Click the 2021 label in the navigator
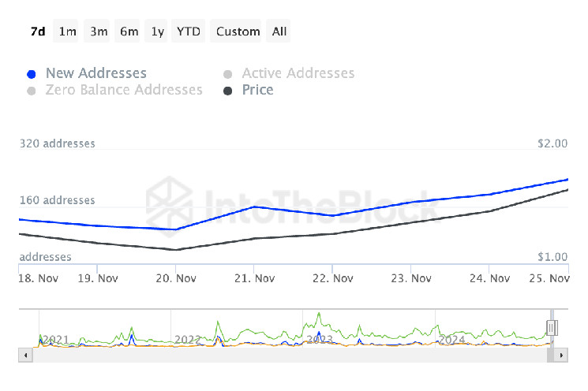Viewport: 588px width, 391px height. (x=55, y=340)
